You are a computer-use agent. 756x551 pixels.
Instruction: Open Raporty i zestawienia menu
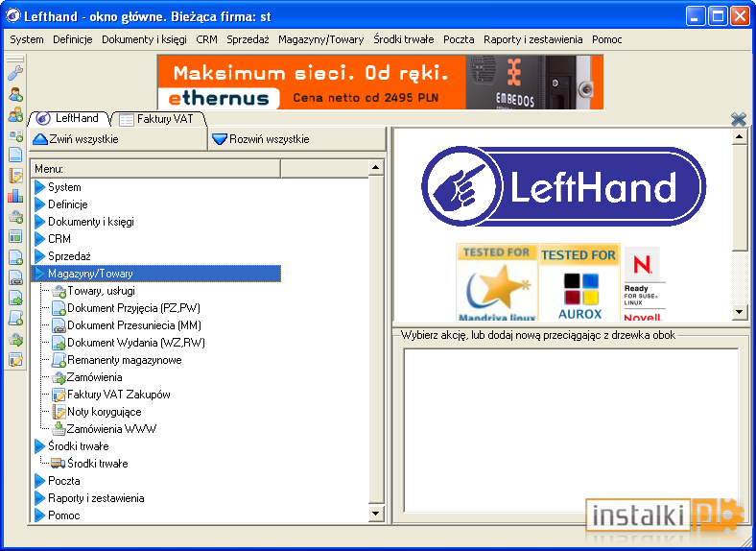click(532, 39)
